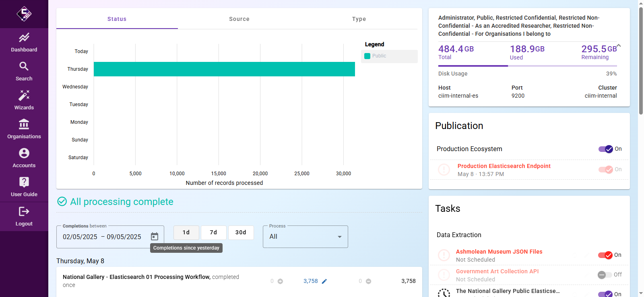This screenshot has width=644, height=297.
Task: Switch to the Type tab
Action: coord(359,19)
